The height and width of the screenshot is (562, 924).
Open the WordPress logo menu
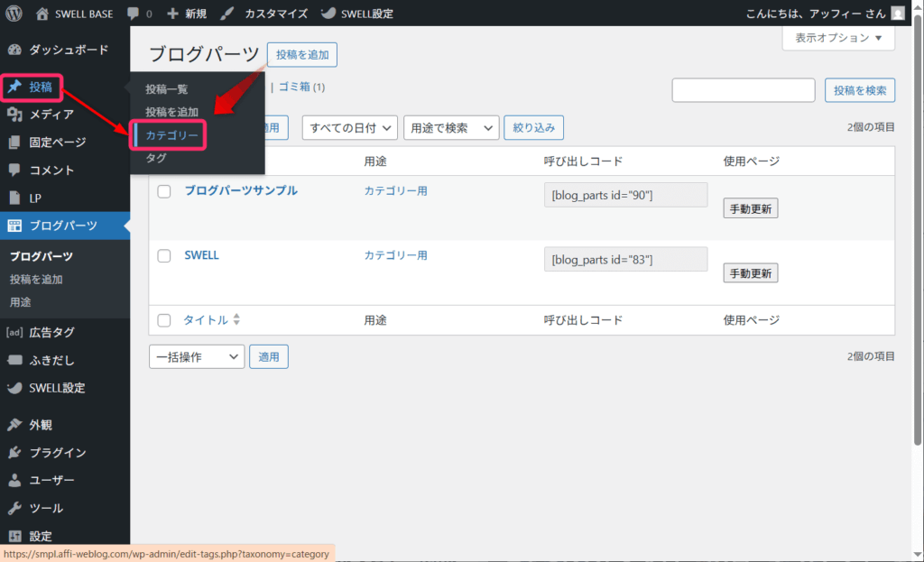tap(14, 13)
